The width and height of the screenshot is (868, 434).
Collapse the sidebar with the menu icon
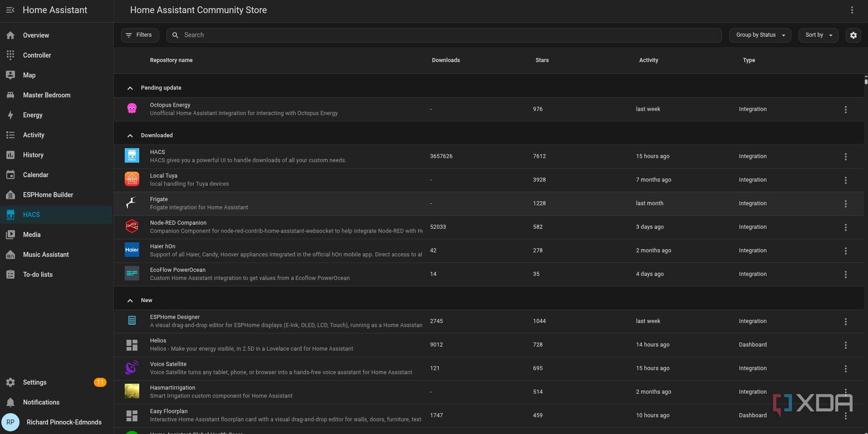click(x=10, y=10)
